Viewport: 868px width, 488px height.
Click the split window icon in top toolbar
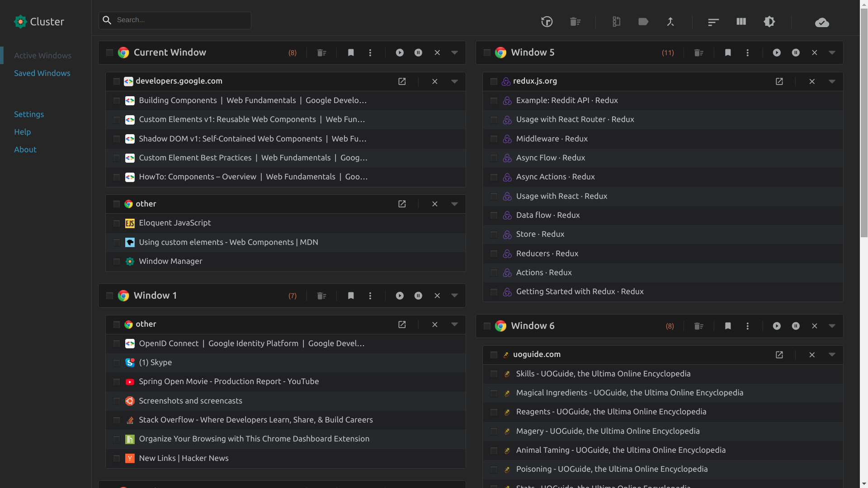[x=616, y=22]
